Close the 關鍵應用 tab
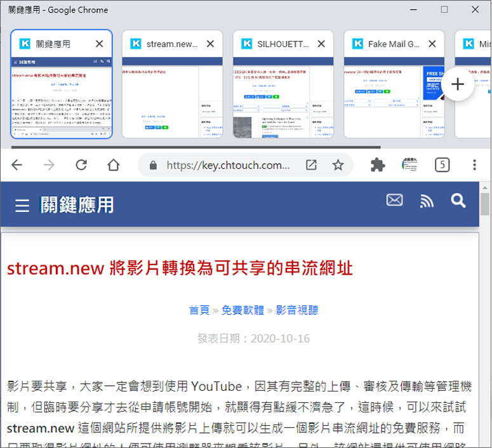 click(x=100, y=44)
